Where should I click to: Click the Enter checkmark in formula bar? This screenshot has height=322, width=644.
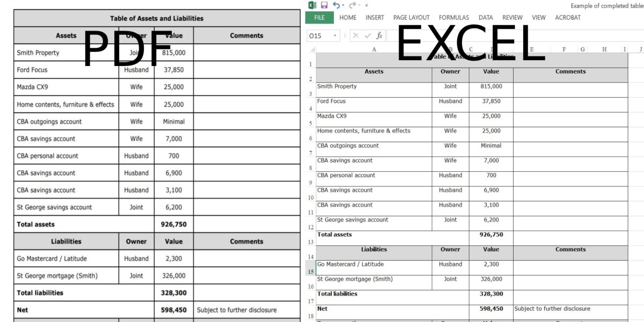tap(368, 36)
